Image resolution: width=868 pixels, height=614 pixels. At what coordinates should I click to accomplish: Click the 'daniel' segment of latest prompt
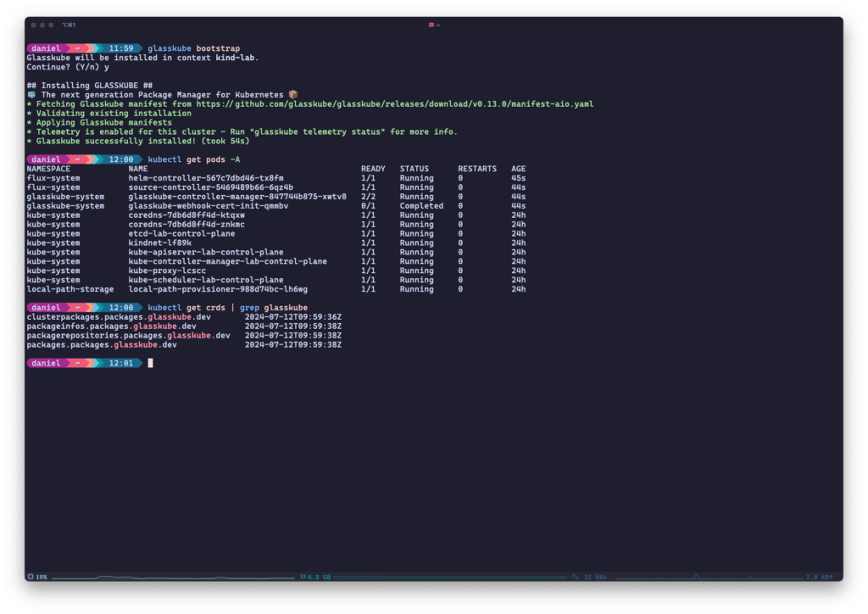[45, 363]
